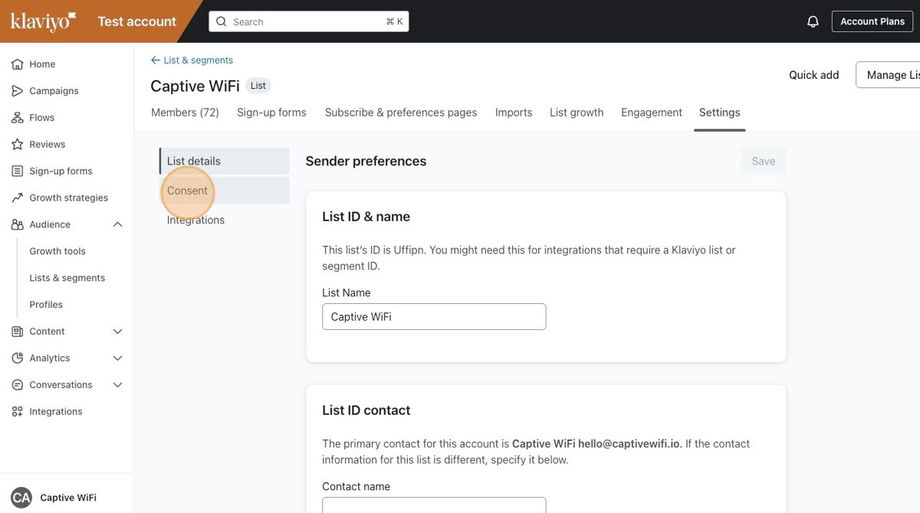Click the Growth strategies arrow icon

[x=17, y=198]
